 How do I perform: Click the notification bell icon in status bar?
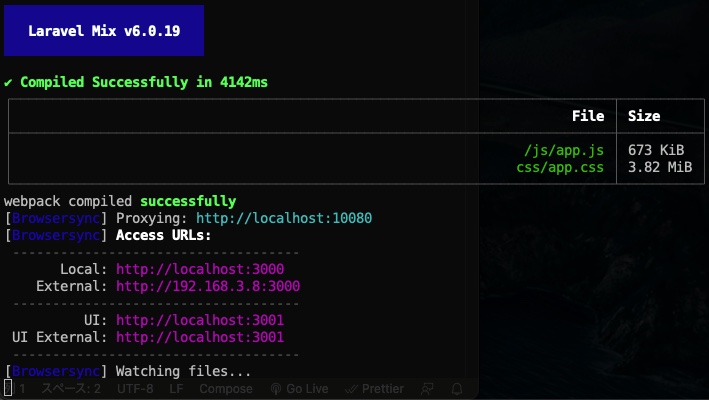point(457,389)
